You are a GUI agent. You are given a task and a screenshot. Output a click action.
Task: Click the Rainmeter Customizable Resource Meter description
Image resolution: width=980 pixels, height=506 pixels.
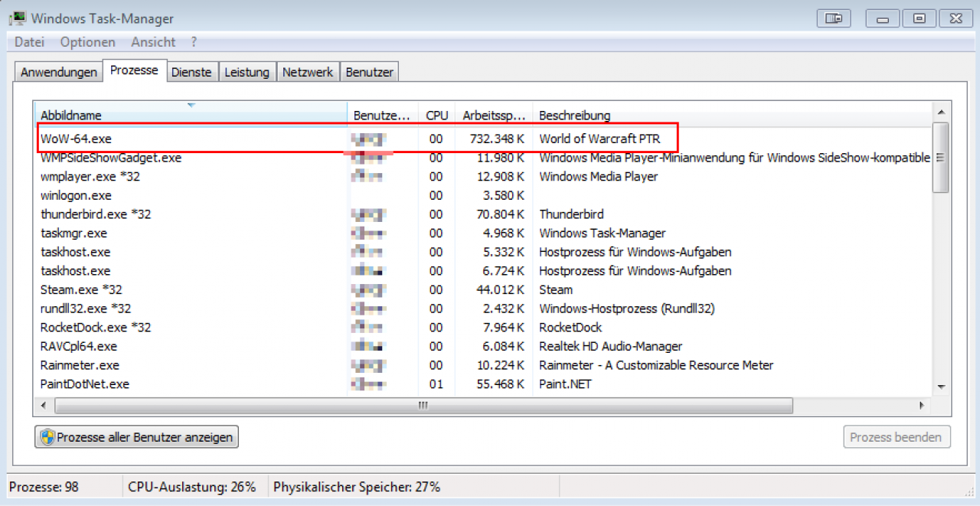(x=656, y=365)
